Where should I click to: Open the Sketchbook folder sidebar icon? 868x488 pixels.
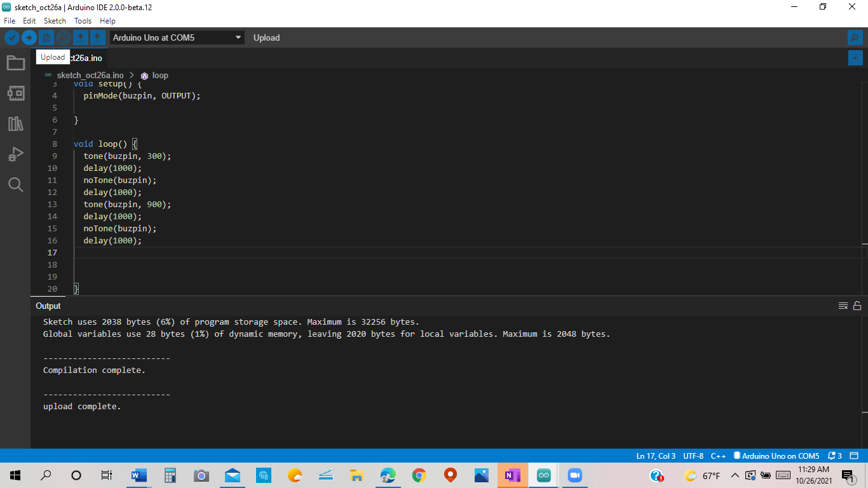click(x=15, y=62)
